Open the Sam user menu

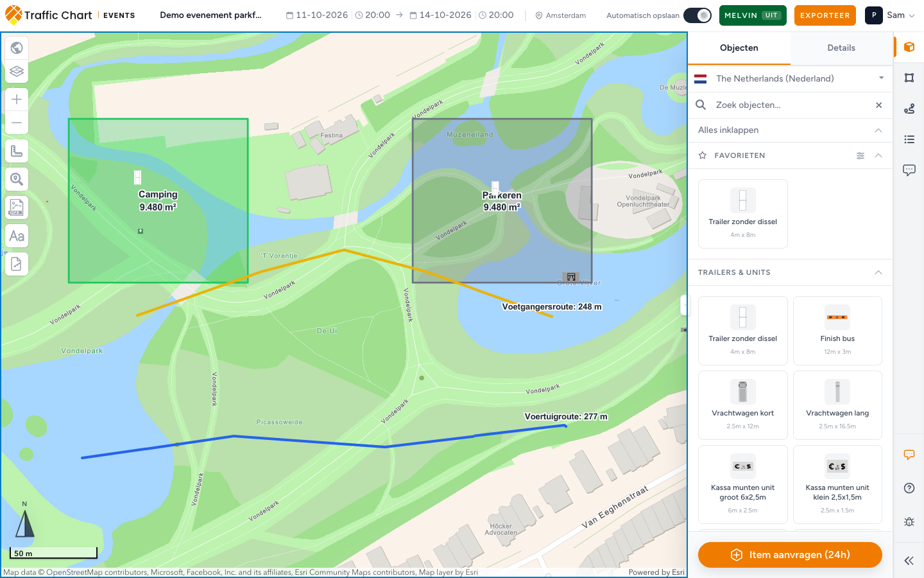[x=891, y=15]
